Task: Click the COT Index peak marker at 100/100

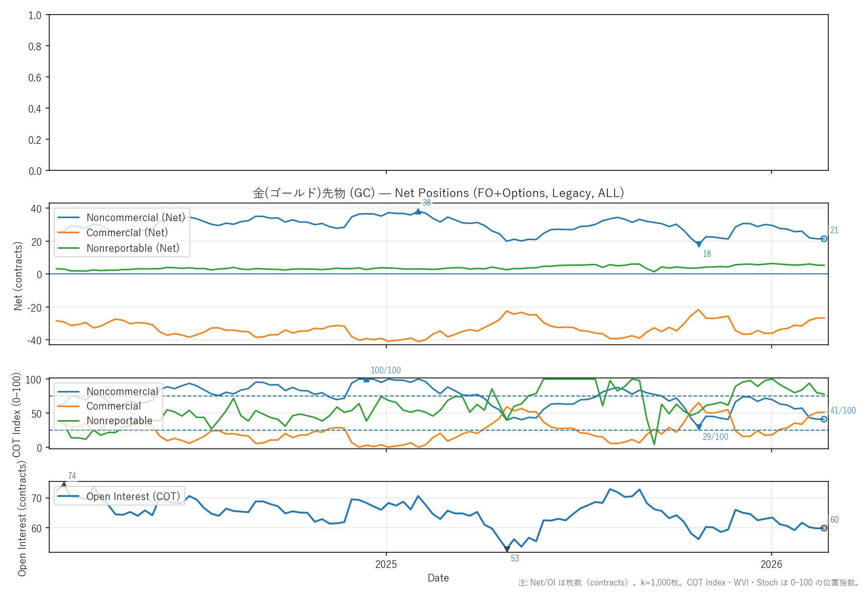Action: (366, 379)
